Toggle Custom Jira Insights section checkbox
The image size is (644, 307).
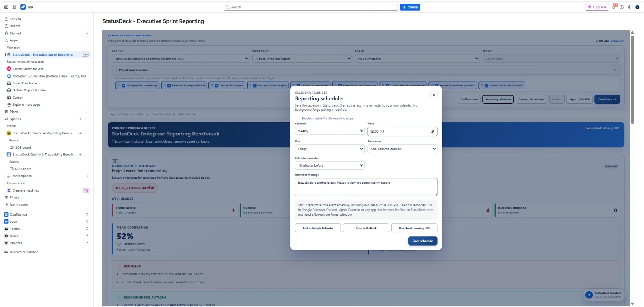216,85
